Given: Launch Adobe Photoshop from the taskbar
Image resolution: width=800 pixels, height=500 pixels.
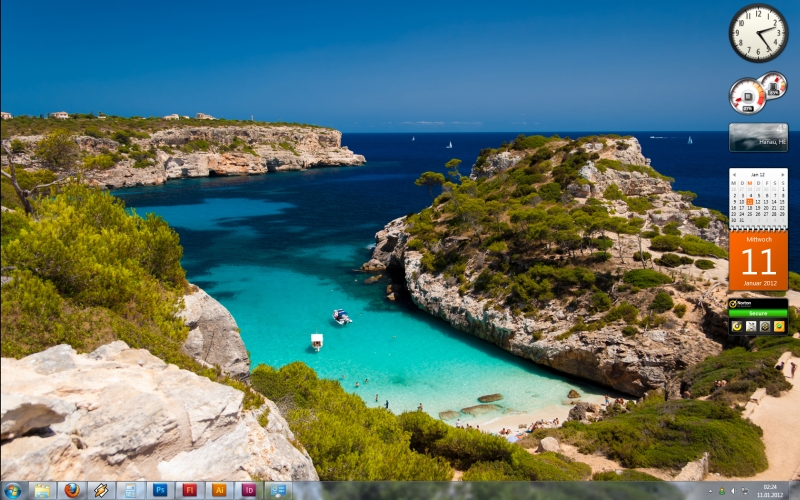Looking at the screenshot, I should (x=160, y=490).
